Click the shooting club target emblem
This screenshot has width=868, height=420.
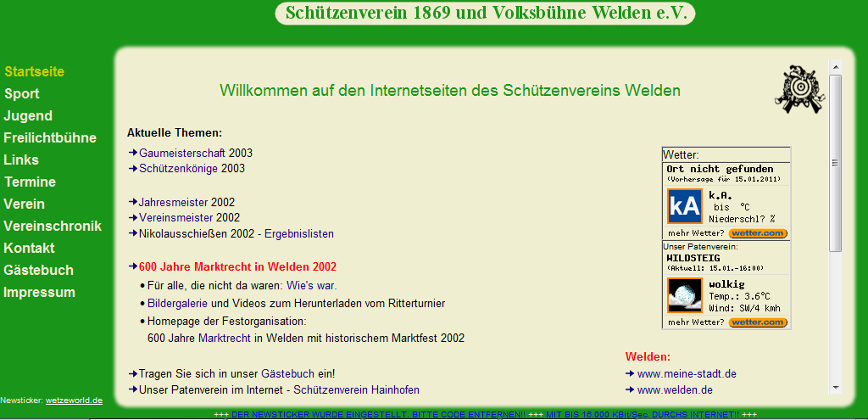798,88
